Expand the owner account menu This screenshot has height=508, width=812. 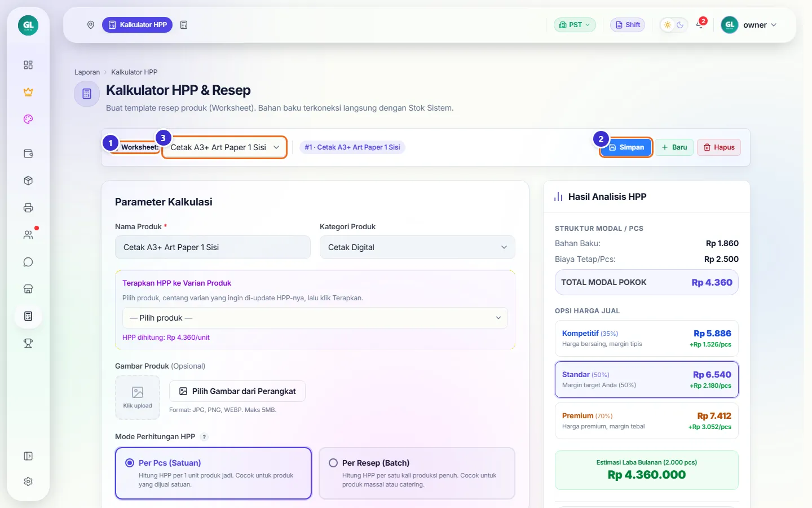coord(749,25)
